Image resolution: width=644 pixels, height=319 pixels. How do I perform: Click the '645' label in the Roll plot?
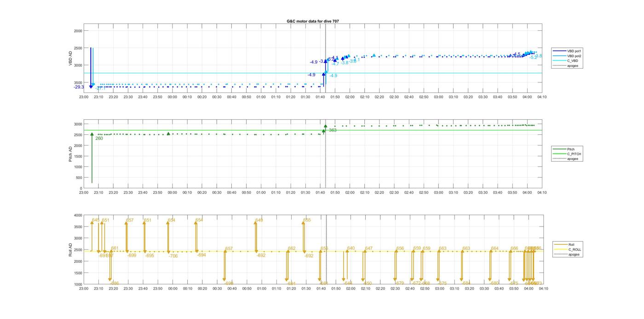coord(96,220)
